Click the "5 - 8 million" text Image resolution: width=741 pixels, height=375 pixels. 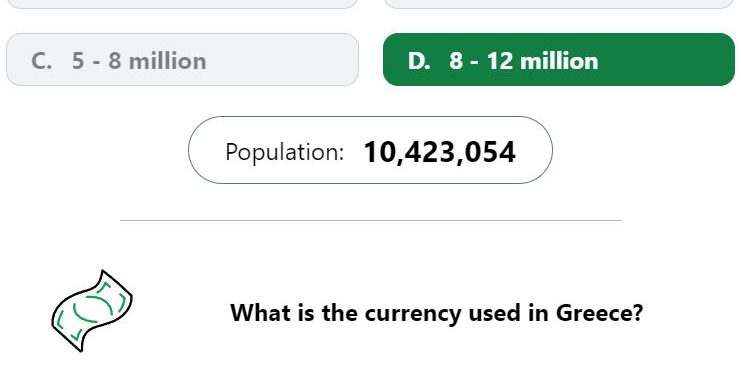139,61
